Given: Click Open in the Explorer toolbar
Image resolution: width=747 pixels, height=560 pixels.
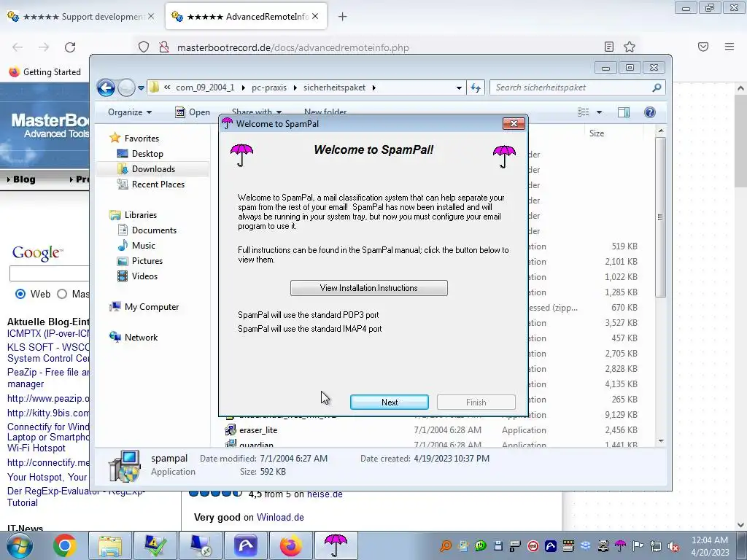Looking at the screenshot, I should click(193, 112).
